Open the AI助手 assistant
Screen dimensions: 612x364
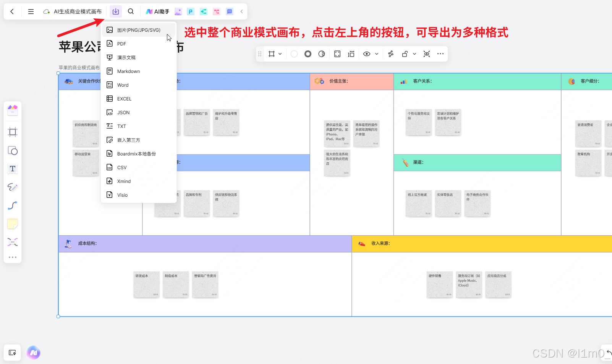coord(157,11)
